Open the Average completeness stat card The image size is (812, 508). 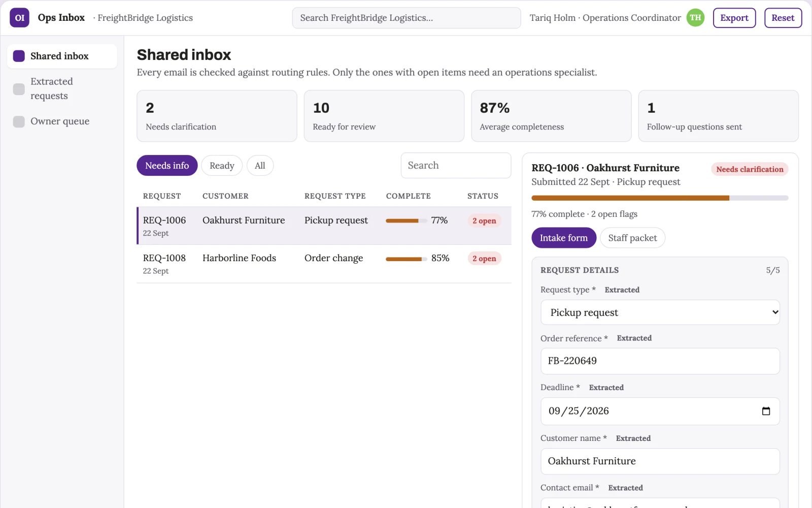tap(551, 116)
